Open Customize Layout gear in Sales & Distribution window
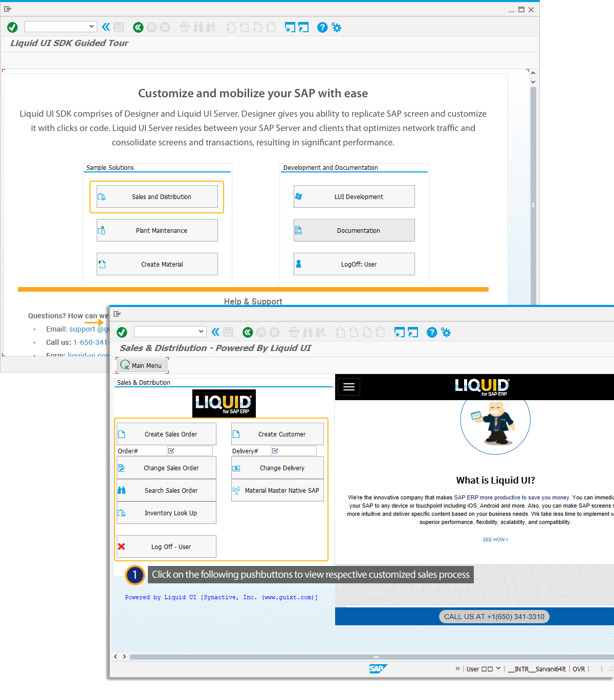The width and height of the screenshot is (614, 700). [446, 332]
